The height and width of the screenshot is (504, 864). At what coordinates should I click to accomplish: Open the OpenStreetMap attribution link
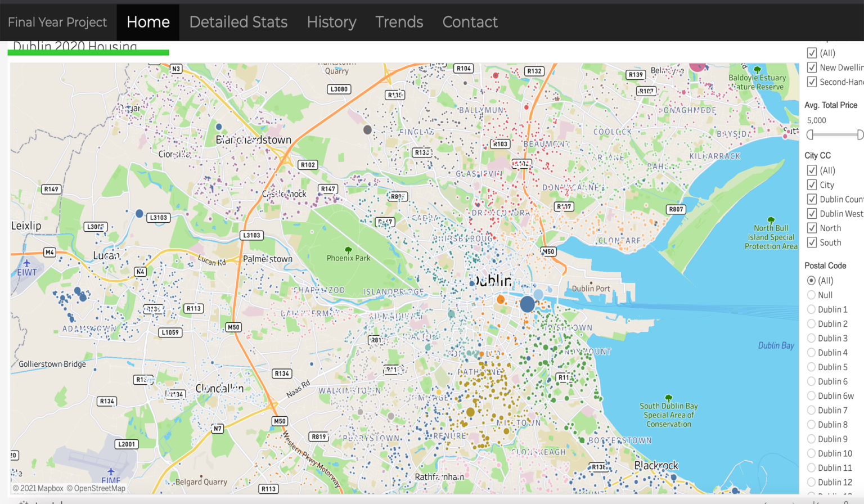pyautogui.click(x=96, y=488)
